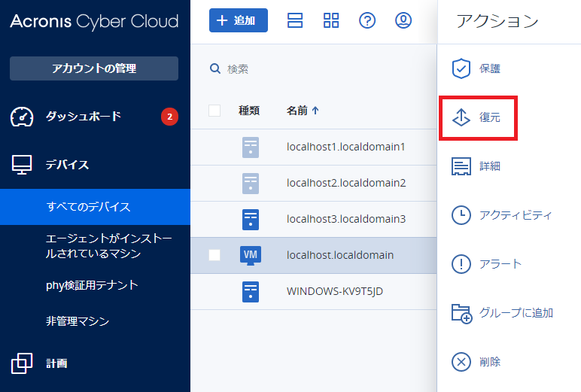The width and height of the screenshot is (581, 392).
Task: Open 詳細 details action
Action: point(461,166)
